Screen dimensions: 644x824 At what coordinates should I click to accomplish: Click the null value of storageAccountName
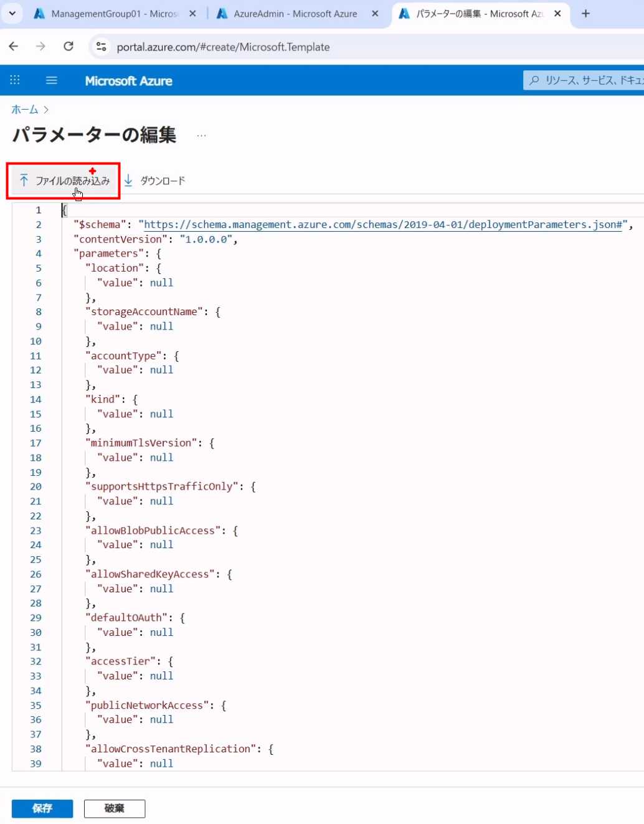click(161, 326)
